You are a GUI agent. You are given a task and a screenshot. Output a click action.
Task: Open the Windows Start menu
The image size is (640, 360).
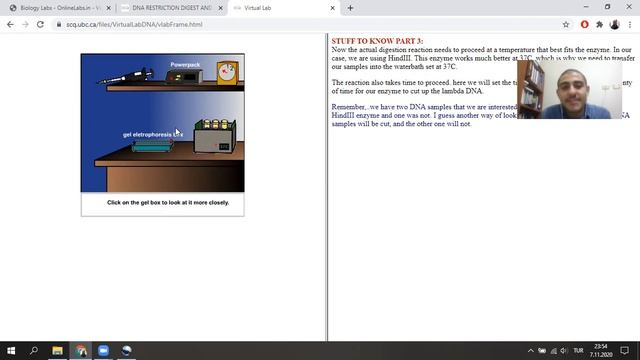[x=11, y=351]
